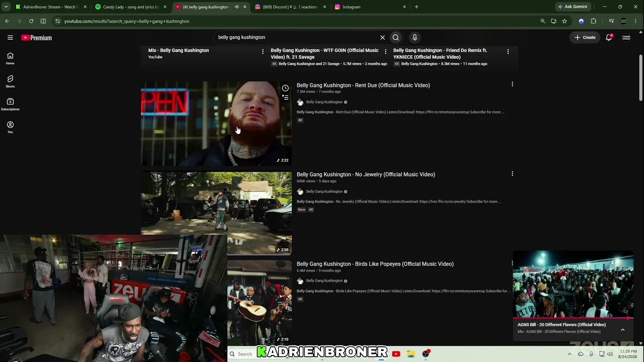The width and height of the screenshot is (644, 362).
Task: Open the OneDrive cloud tray icon
Action: (x=581, y=354)
